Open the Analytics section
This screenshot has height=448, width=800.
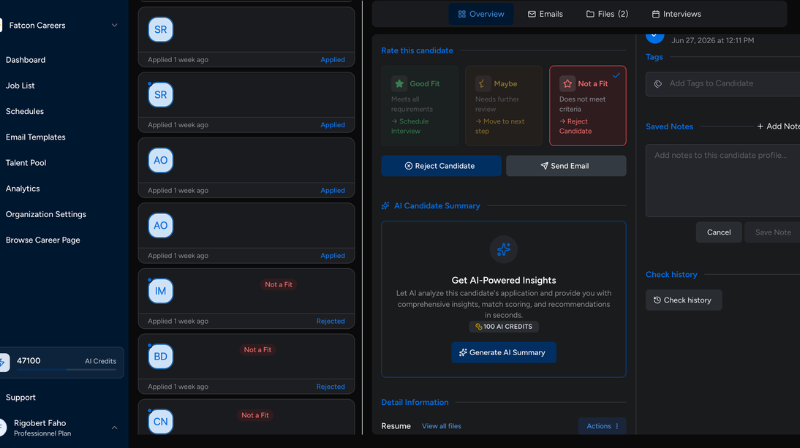coord(22,188)
